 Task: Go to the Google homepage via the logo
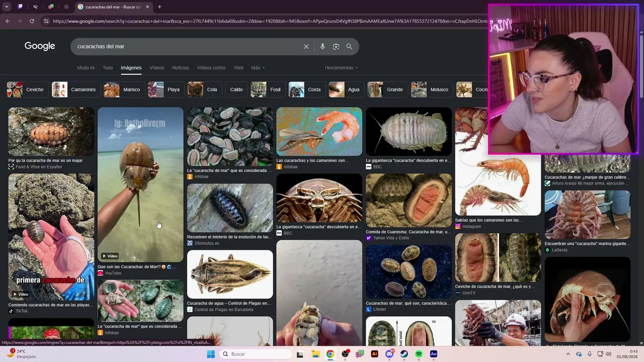coord(40,46)
